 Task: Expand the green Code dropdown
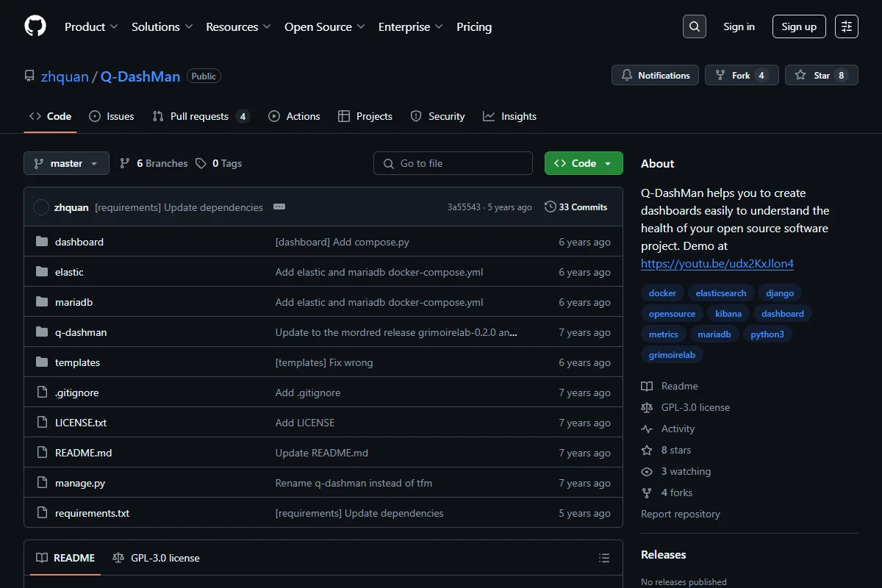tap(584, 163)
